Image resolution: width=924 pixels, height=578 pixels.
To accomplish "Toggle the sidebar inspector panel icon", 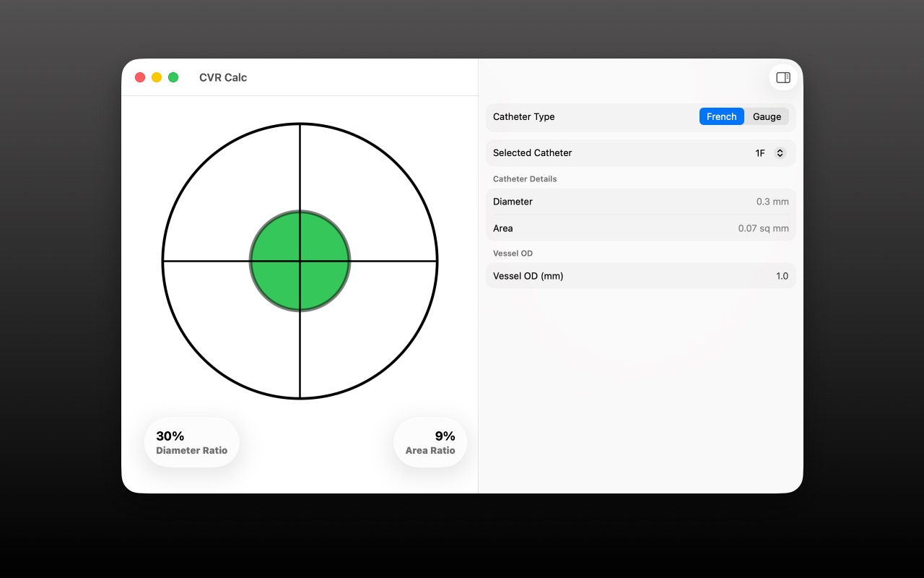I will [783, 77].
